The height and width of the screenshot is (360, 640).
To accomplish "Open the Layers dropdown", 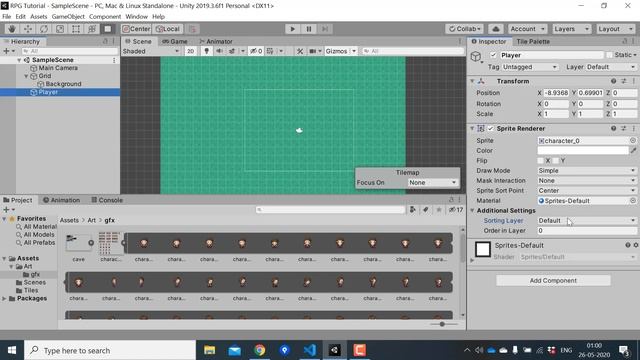I will click(571, 29).
